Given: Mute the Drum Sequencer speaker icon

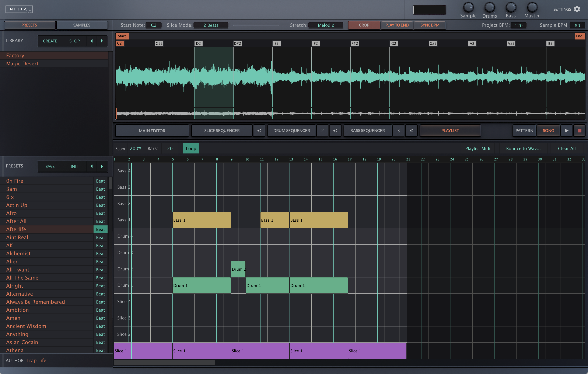Looking at the screenshot, I should point(335,131).
